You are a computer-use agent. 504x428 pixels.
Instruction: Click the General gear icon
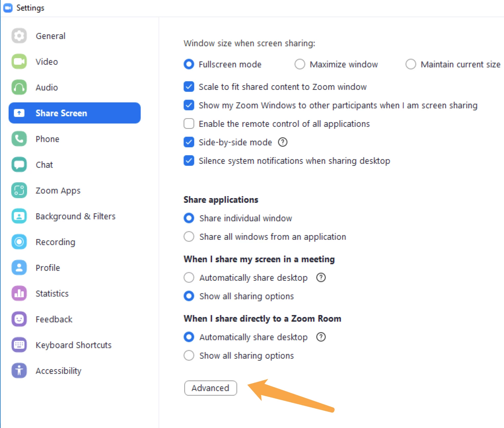point(19,36)
